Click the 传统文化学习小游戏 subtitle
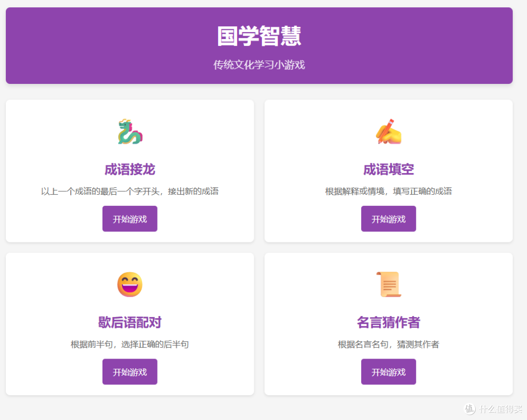The height and width of the screenshot is (420, 527). click(259, 65)
